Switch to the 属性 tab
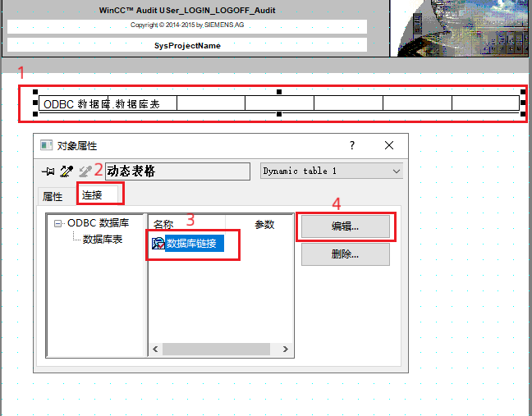The width and height of the screenshot is (532, 416). coord(53,196)
